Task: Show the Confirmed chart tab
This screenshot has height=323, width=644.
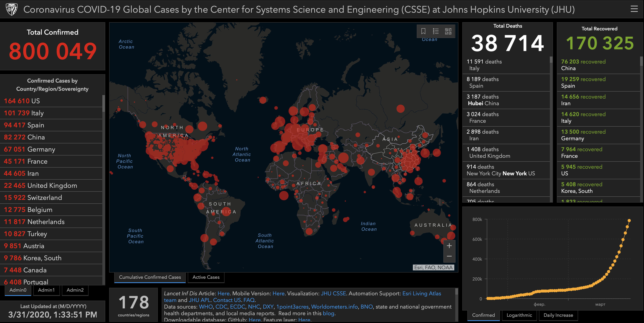Action: (x=483, y=315)
